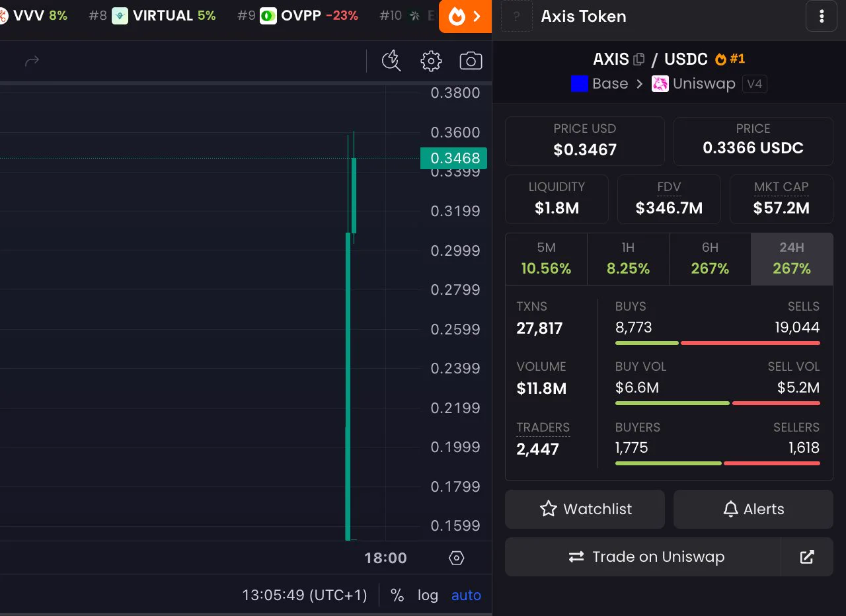
Task: Click the FDV $346.7M box
Action: [x=669, y=199]
